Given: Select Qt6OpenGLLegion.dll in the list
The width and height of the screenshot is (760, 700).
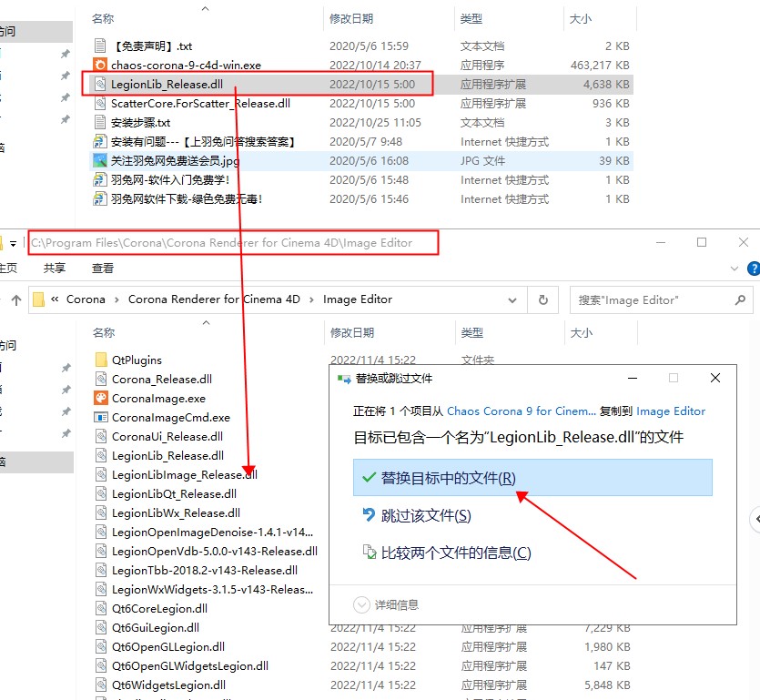Looking at the screenshot, I should (168, 646).
